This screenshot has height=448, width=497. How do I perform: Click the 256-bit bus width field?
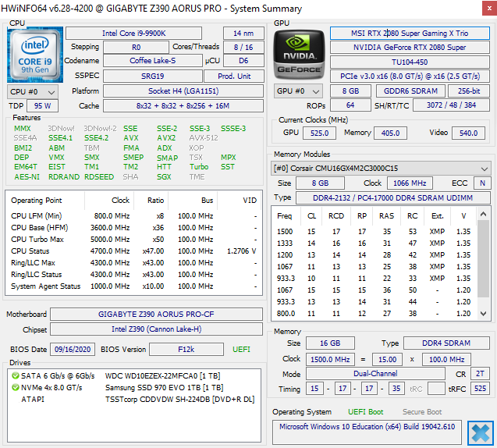[x=469, y=91]
